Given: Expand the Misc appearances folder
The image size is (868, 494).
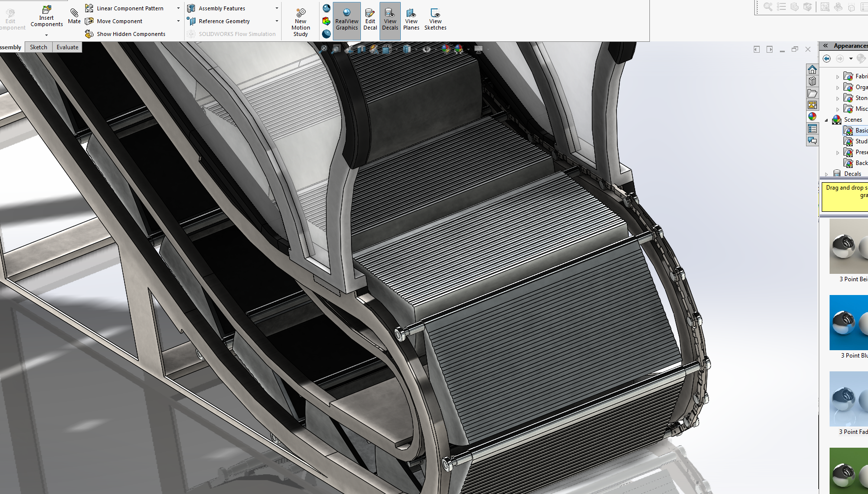Looking at the screenshot, I should (837, 109).
